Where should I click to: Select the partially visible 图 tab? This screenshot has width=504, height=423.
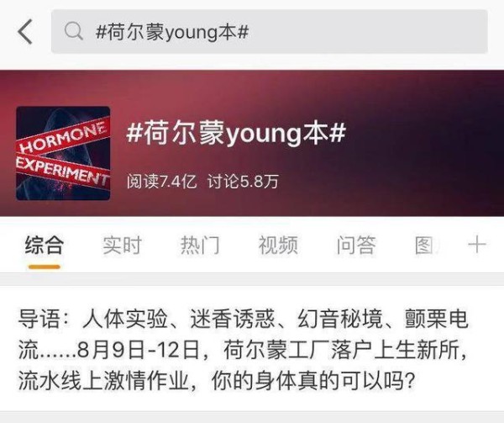click(x=426, y=245)
